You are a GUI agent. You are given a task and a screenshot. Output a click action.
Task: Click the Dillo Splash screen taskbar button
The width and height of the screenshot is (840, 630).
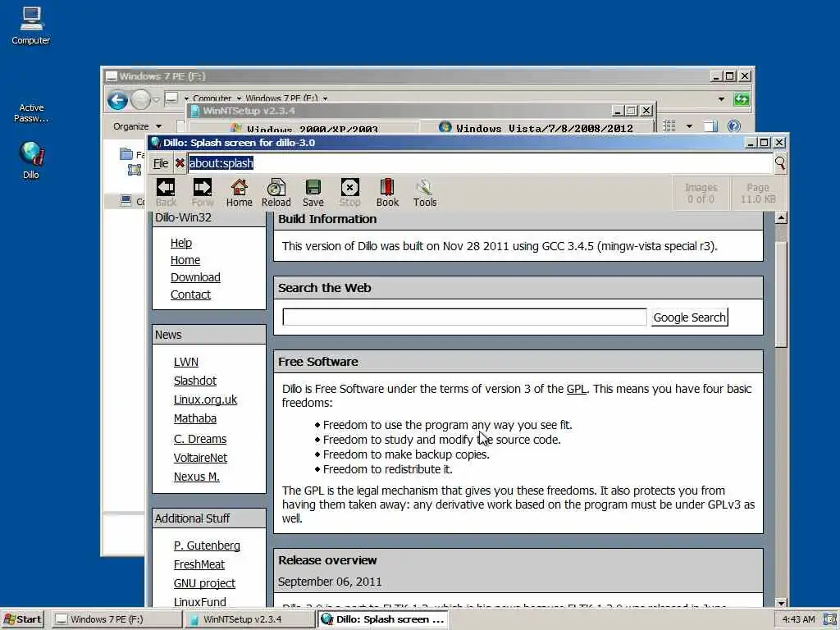[x=382, y=619]
